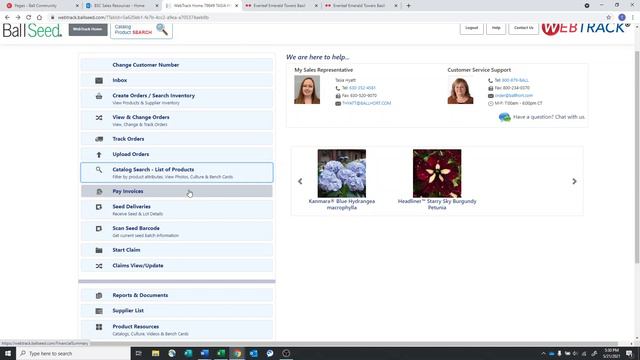Viewport: 640px width, 360px height.
Task: Click the taskbar clock and date
Action: 611,353
